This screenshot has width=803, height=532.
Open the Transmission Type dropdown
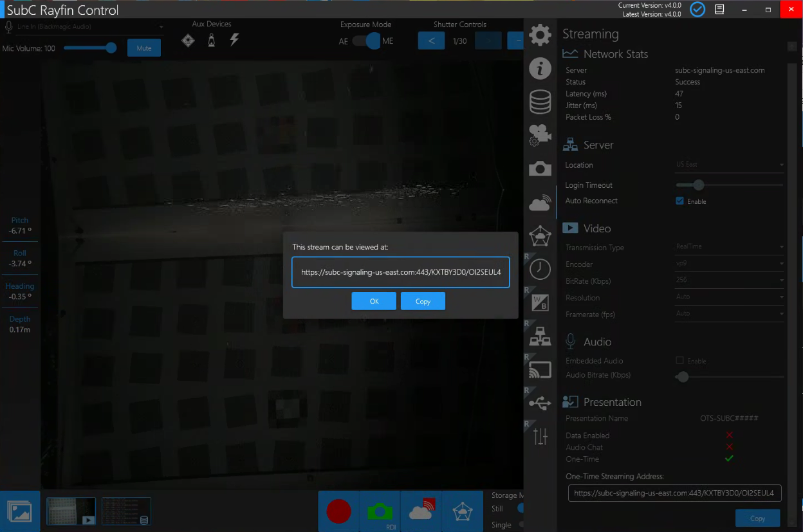tap(729, 247)
